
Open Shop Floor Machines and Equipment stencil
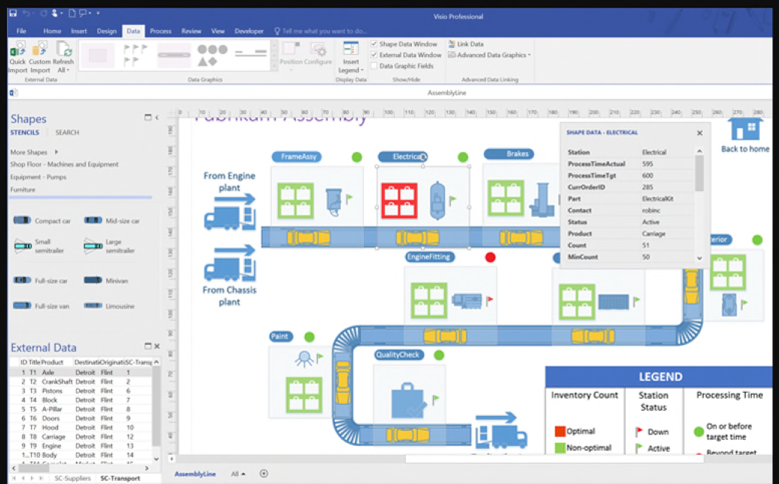point(64,164)
